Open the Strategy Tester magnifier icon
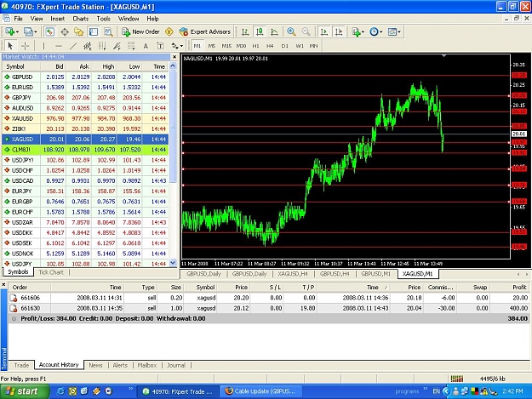 point(108,31)
